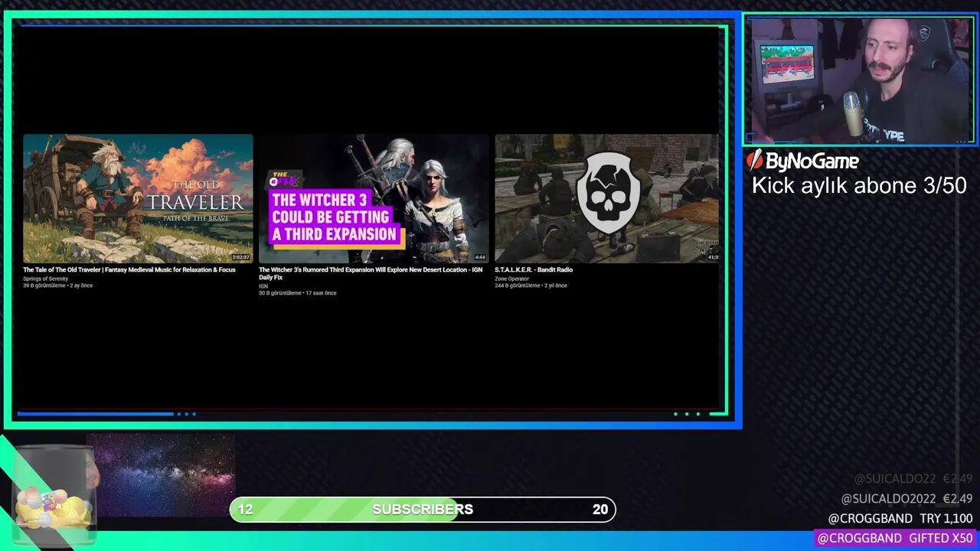Open the S.T.A.L.K.E.R. Bandit Radio thumbnail
This screenshot has width=980, height=551.
(607, 199)
